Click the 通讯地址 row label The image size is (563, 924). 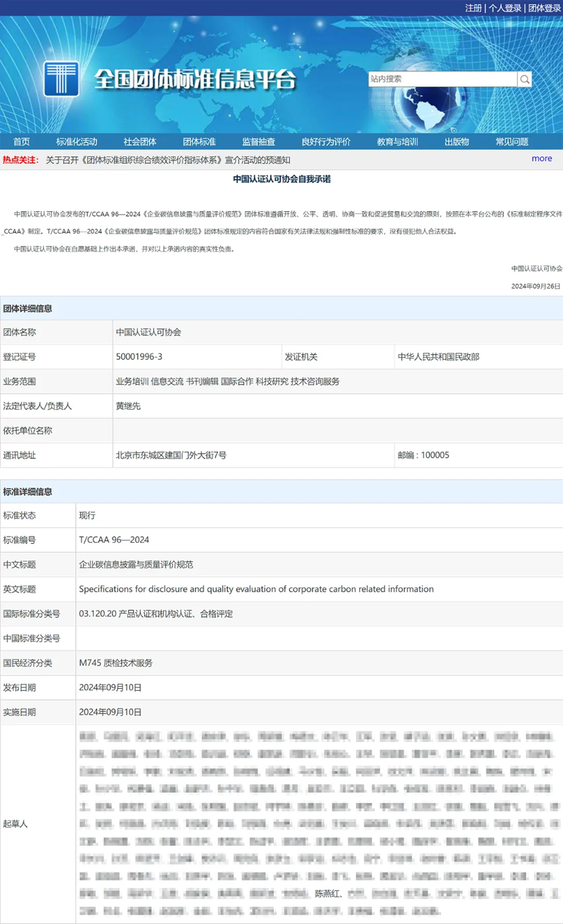pyautogui.click(x=19, y=456)
